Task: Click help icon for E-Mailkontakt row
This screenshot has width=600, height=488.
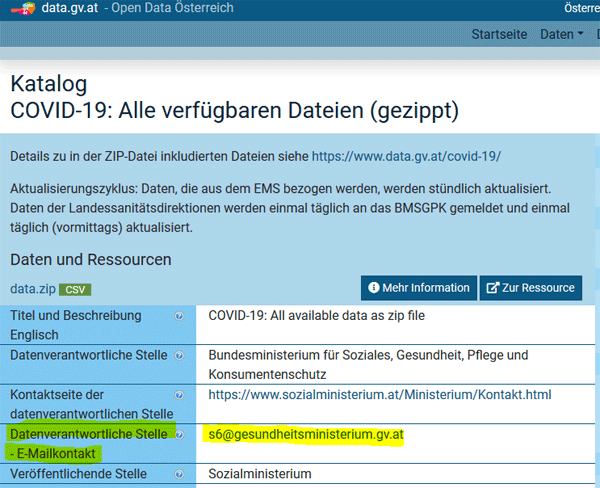Action: click(x=179, y=435)
